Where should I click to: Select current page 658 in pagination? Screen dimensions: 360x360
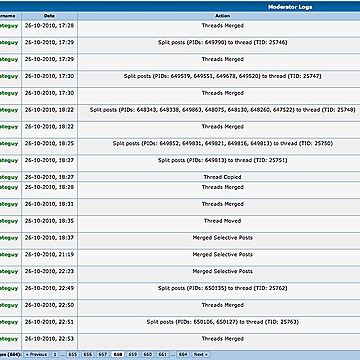point(118,354)
